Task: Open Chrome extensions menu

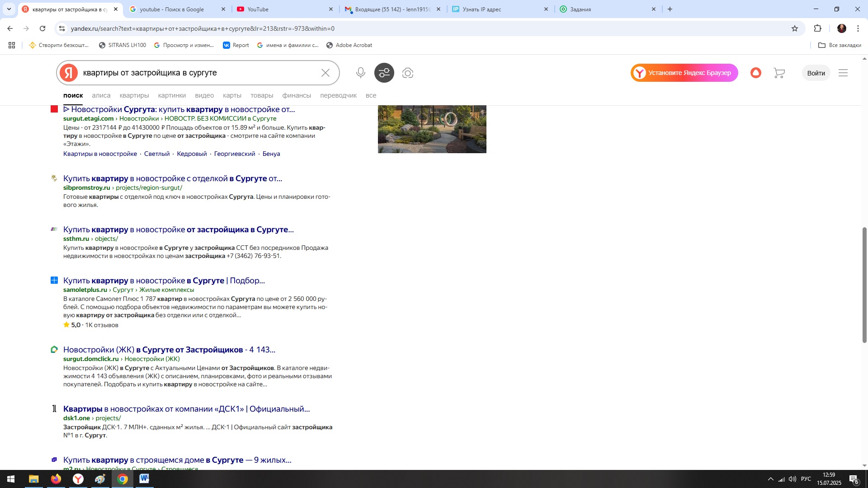Action: pos(817,28)
